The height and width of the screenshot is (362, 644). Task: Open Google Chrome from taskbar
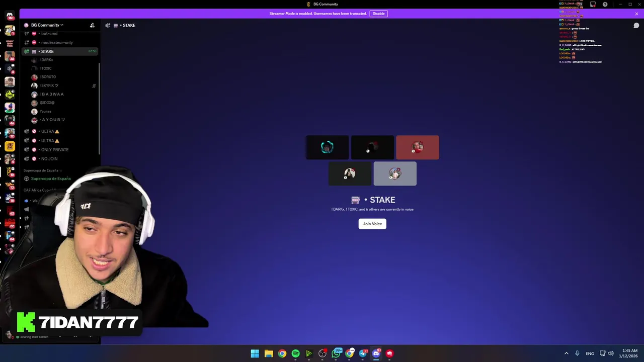pos(282,353)
